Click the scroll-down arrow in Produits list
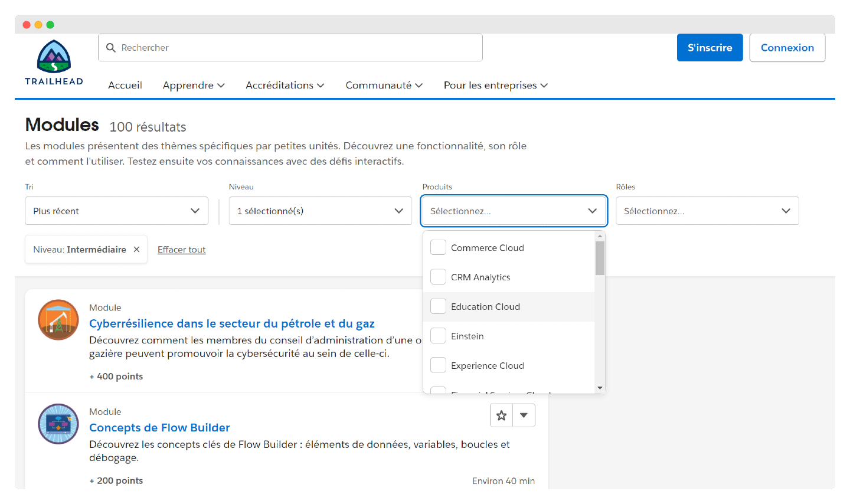 [x=600, y=388]
